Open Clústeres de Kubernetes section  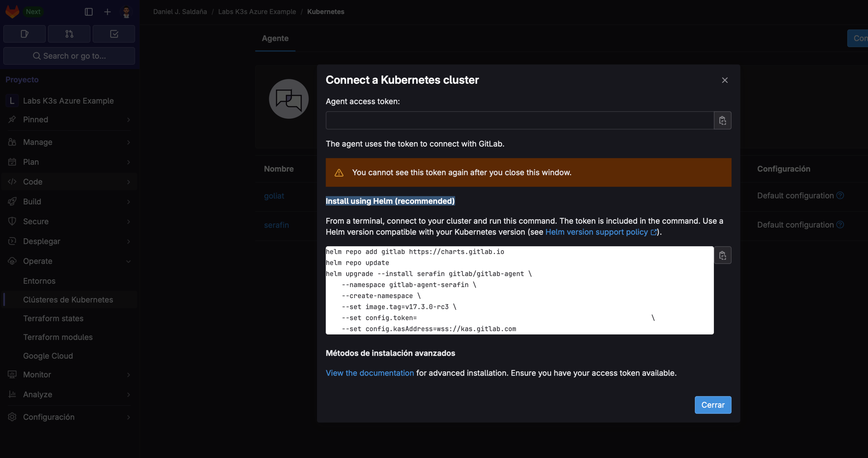(x=68, y=299)
